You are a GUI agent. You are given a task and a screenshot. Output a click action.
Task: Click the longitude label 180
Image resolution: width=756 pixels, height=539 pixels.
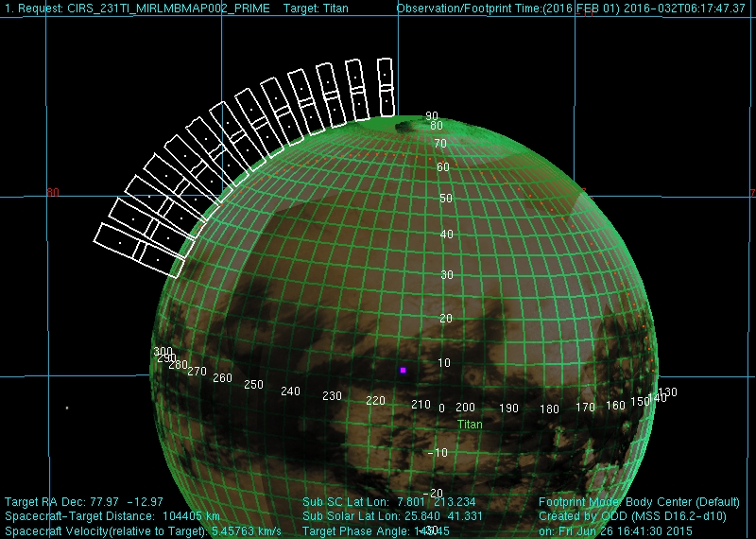(549, 409)
